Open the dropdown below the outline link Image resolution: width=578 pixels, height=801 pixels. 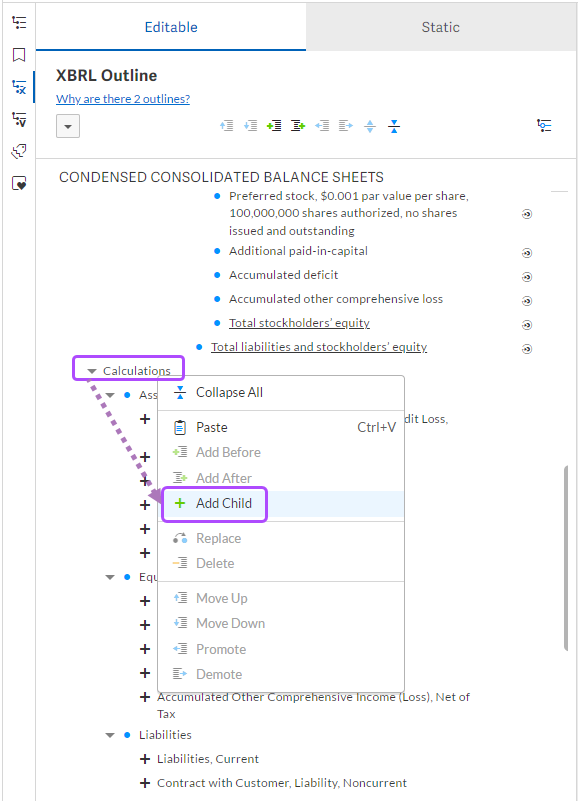[68, 126]
